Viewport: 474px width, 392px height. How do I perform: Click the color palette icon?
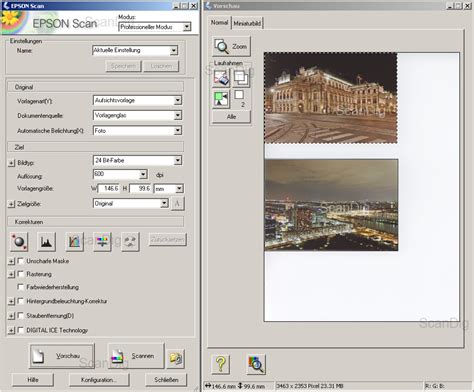point(130,241)
